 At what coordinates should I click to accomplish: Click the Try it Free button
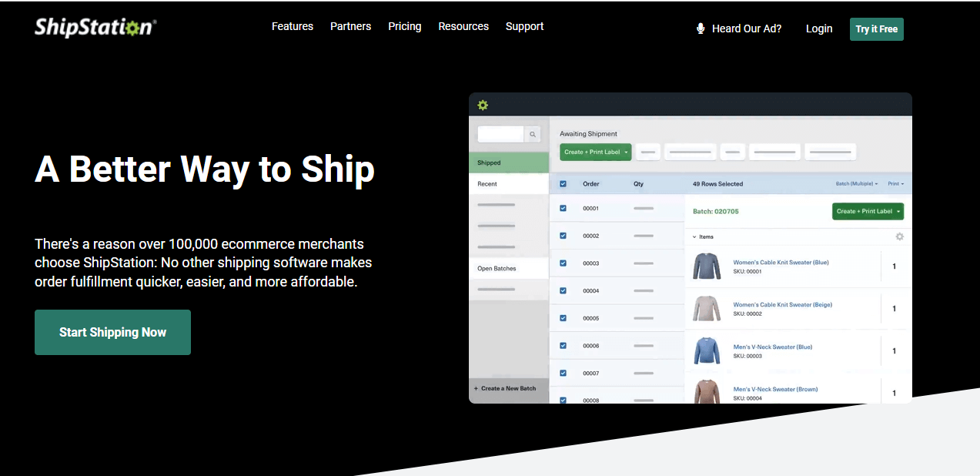(877, 29)
